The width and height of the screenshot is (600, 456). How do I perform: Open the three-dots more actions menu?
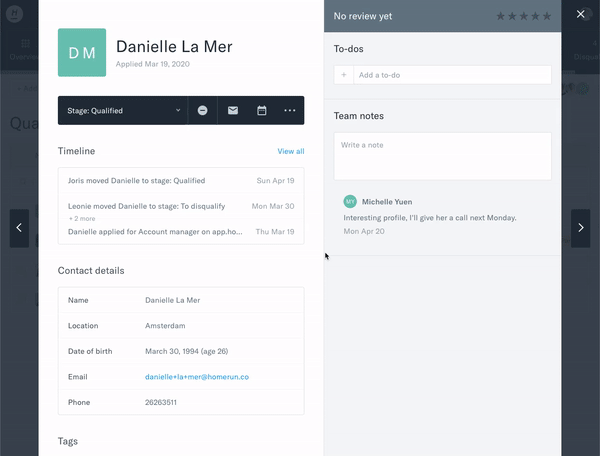(290, 111)
